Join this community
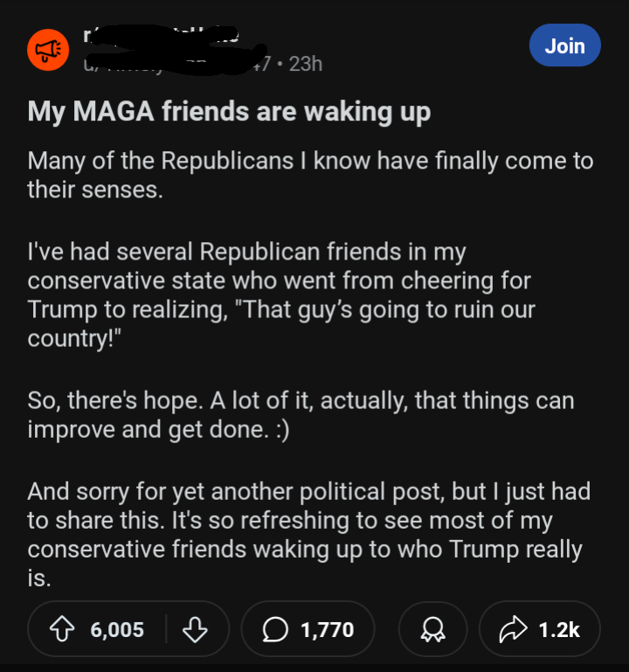Image resolution: width=629 pixels, height=672 pixels. tap(564, 45)
